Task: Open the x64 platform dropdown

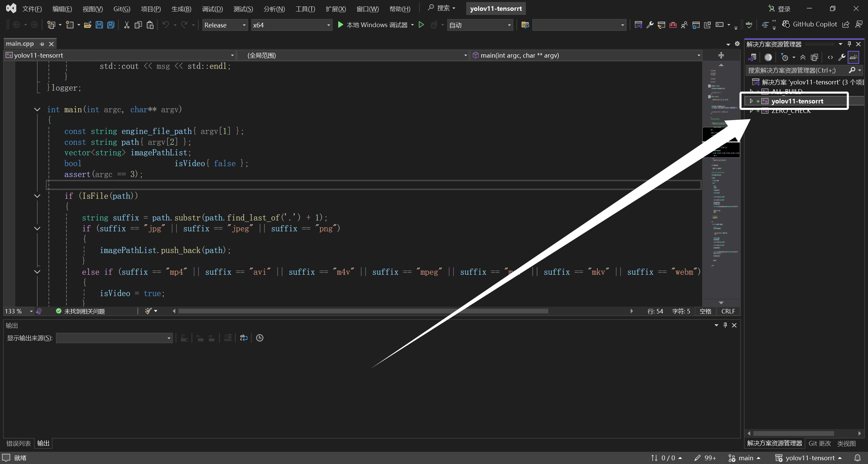Action: [x=291, y=25]
